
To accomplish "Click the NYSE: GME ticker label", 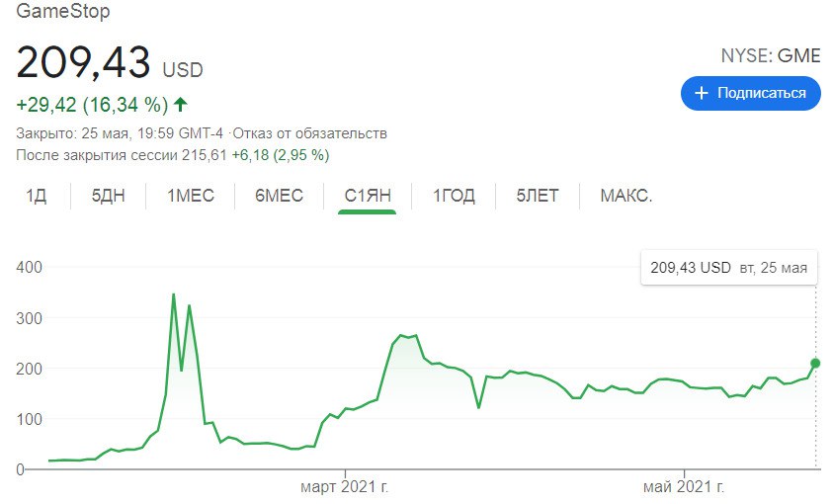I will click(x=771, y=55).
